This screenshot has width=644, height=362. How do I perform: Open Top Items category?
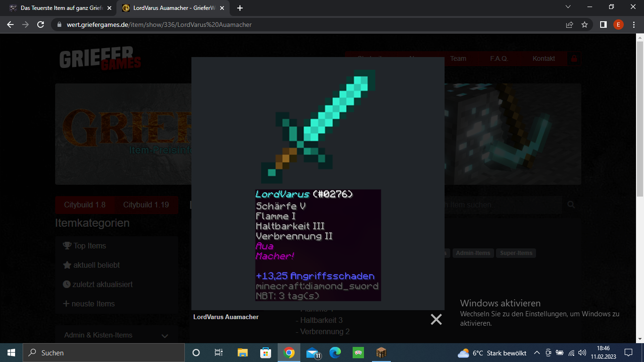tap(84, 246)
